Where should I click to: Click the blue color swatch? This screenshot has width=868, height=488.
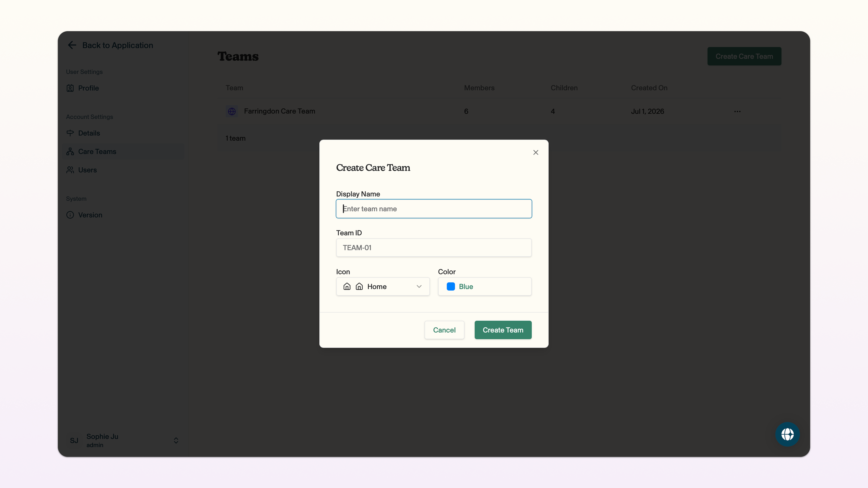[451, 286]
